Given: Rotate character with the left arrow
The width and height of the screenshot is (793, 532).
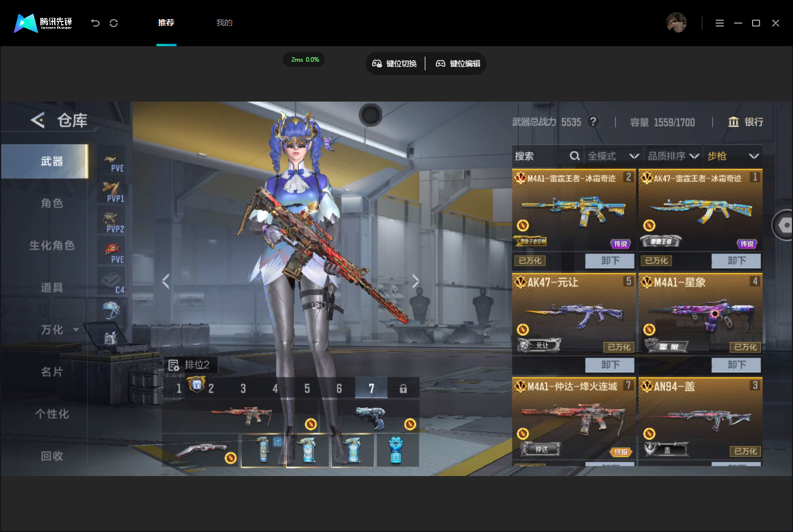Looking at the screenshot, I should pos(166,281).
